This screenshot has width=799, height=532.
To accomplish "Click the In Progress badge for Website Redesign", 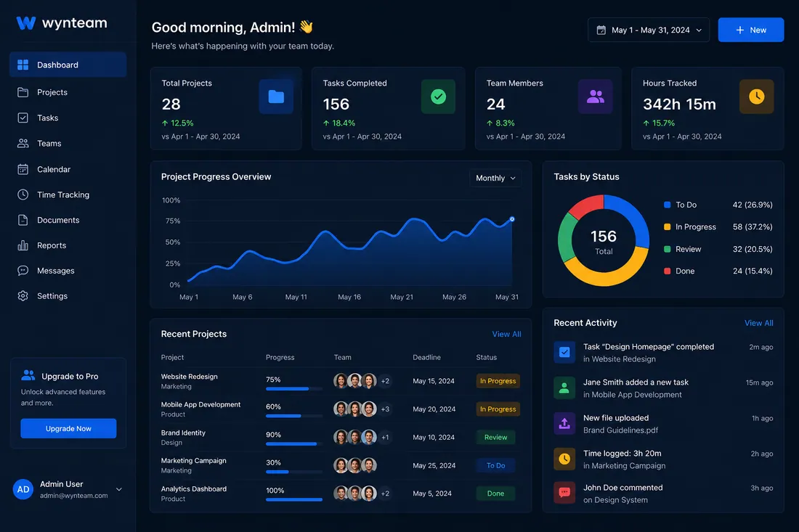I will (498, 381).
